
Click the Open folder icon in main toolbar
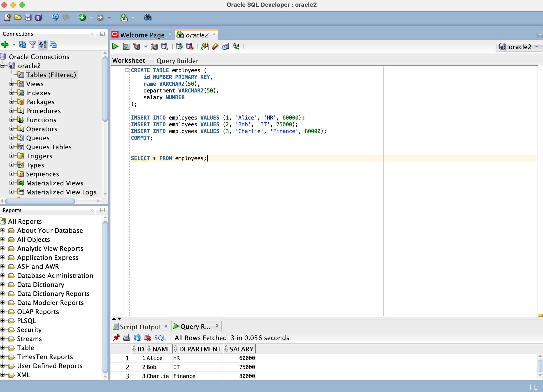coord(18,17)
